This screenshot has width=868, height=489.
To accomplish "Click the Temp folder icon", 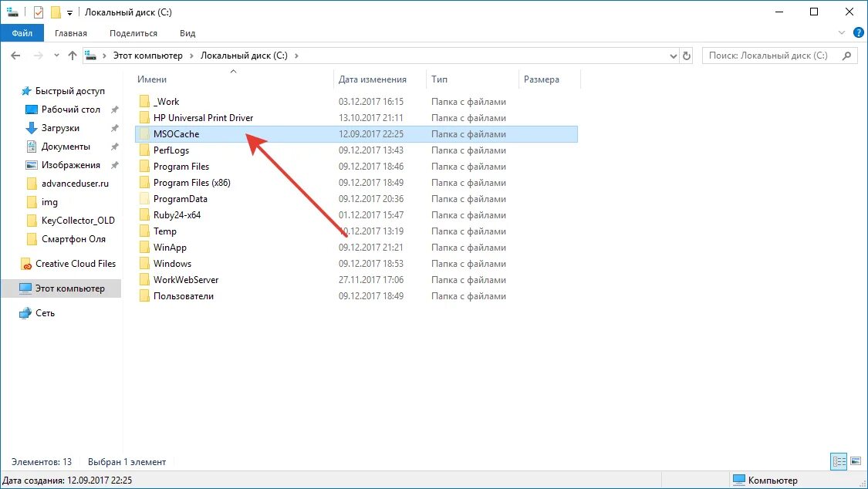I will tap(144, 231).
